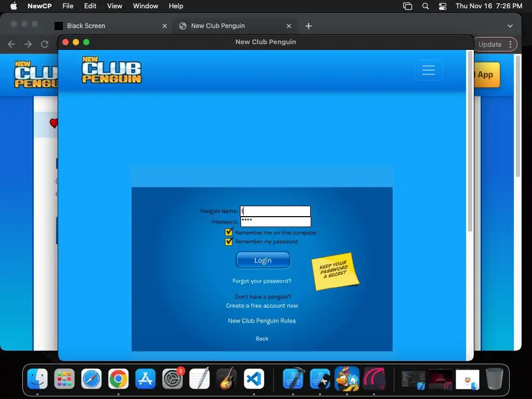The width and height of the screenshot is (532, 399).
Task: Reload the page in the browser
Action: [x=45, y=44]
